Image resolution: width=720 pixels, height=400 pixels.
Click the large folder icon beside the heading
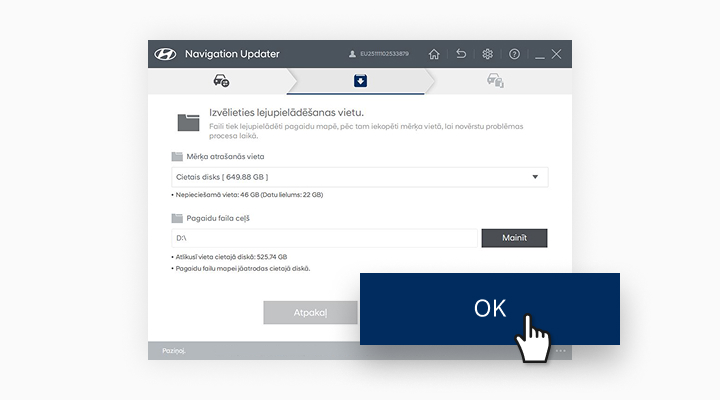(189, 122)
